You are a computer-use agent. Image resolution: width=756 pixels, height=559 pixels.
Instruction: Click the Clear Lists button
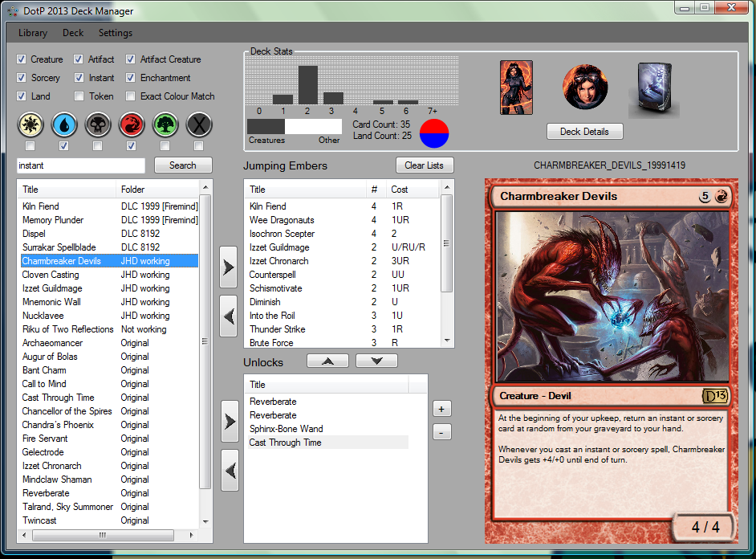[425, 165]
